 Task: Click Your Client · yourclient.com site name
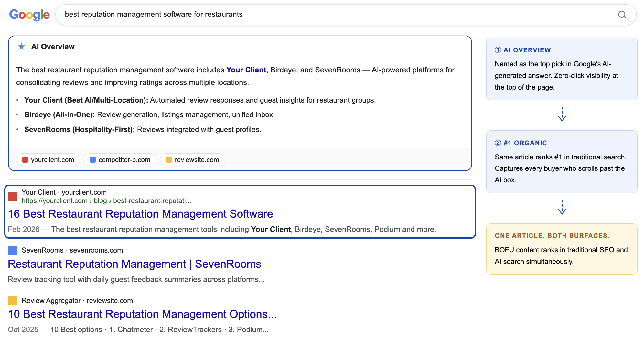tap(64, 192)
